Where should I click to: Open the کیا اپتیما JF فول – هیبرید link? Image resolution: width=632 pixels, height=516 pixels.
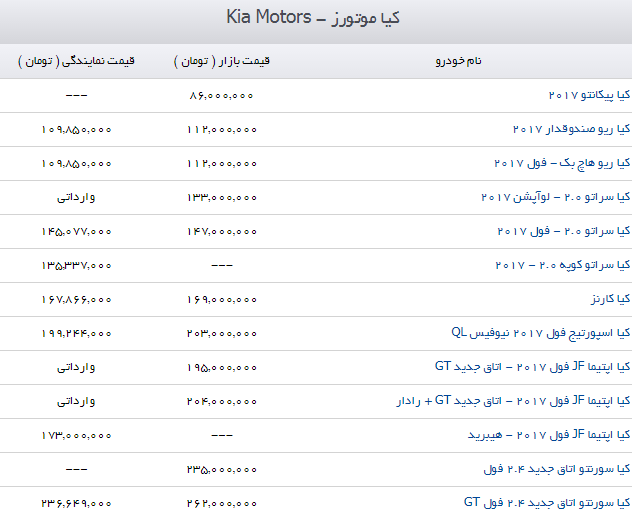(549, 435)
